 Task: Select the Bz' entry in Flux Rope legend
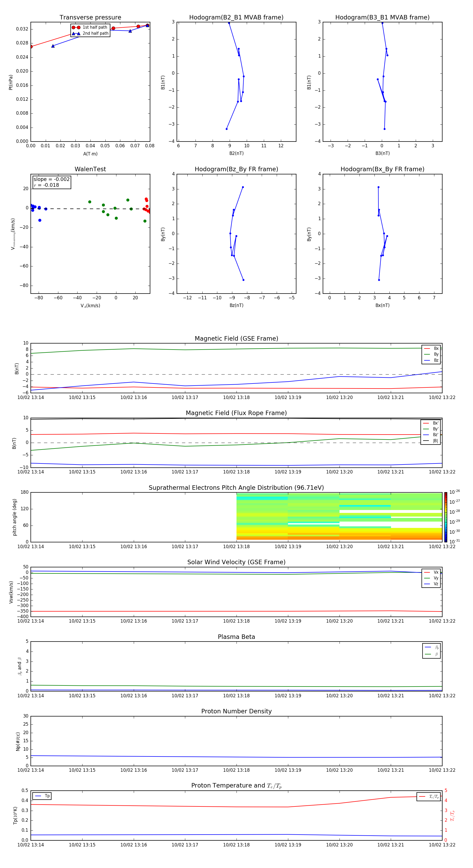[x=431, y=435]
